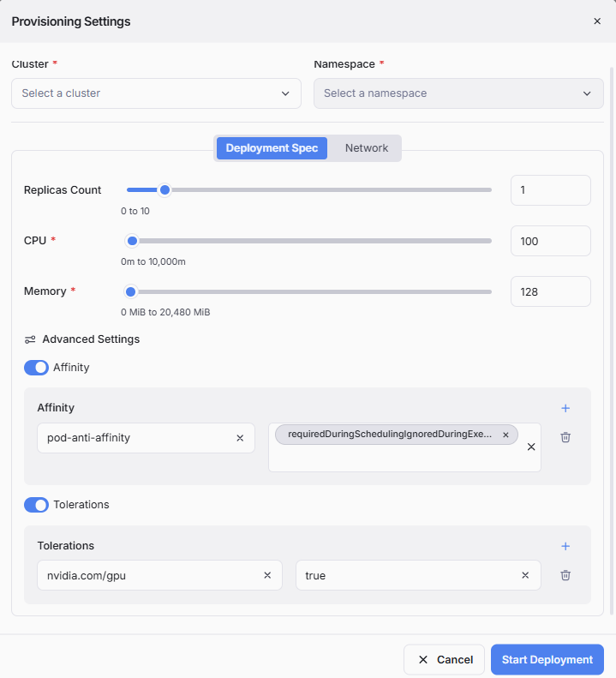Image resolution: width=616 pixels, height=678 pixels.
Task: Open the Select a namespace dropdown
Action: 458,93
